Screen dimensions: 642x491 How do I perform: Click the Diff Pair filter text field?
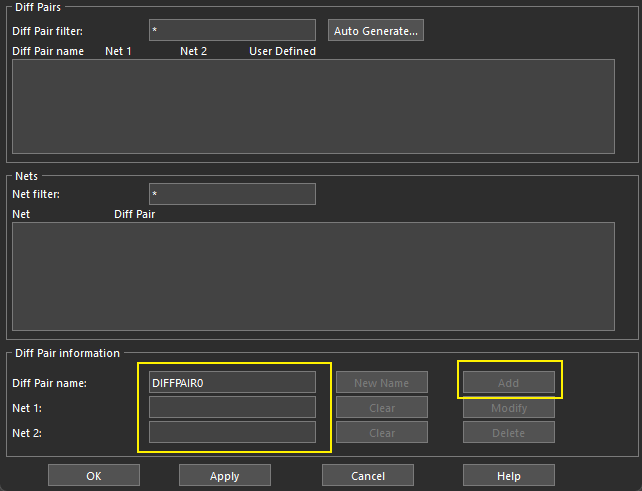coord(232,31)
